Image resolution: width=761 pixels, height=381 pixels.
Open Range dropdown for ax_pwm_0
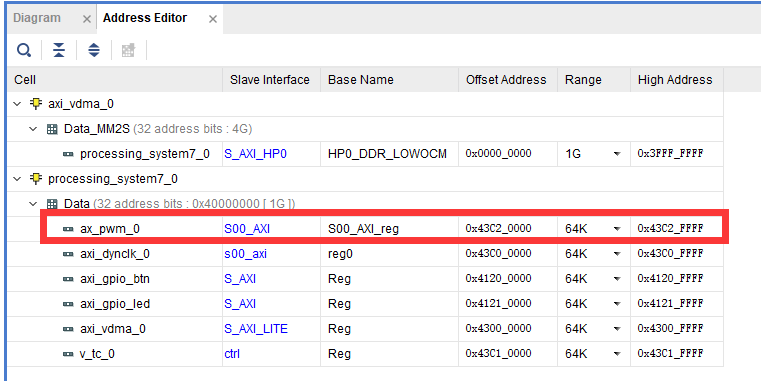pos(617,229)
